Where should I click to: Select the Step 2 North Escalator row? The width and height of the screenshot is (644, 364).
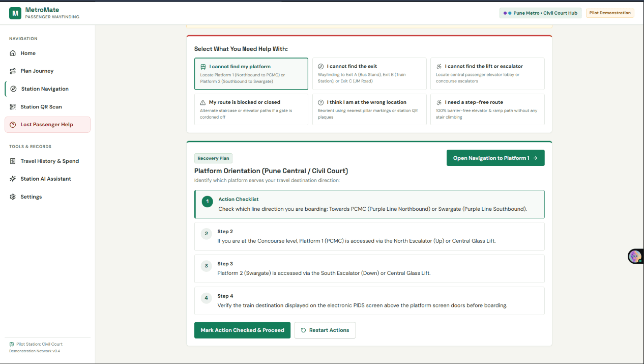tap(369, 236)
